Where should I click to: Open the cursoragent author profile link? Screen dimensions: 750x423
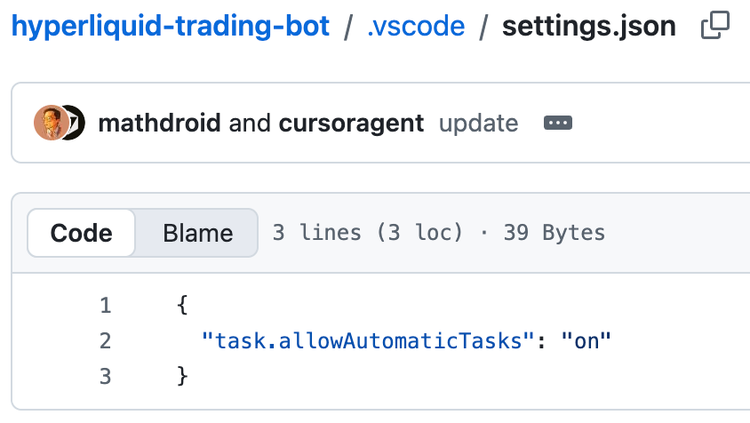[351, 123]
